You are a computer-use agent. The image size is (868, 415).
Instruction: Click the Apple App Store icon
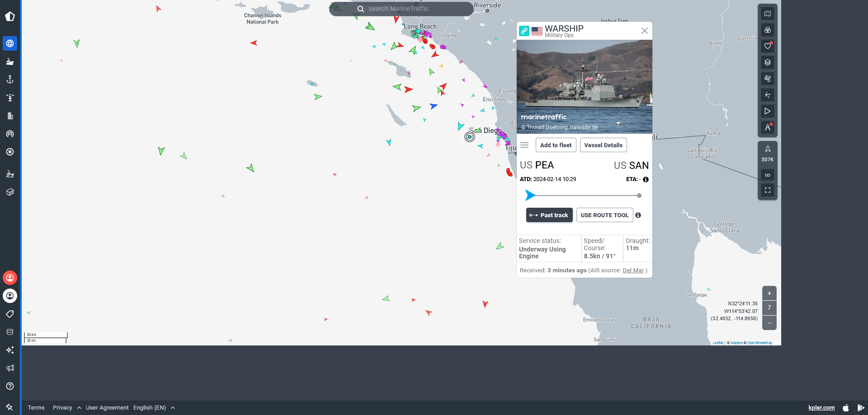(x=846, y=407)
